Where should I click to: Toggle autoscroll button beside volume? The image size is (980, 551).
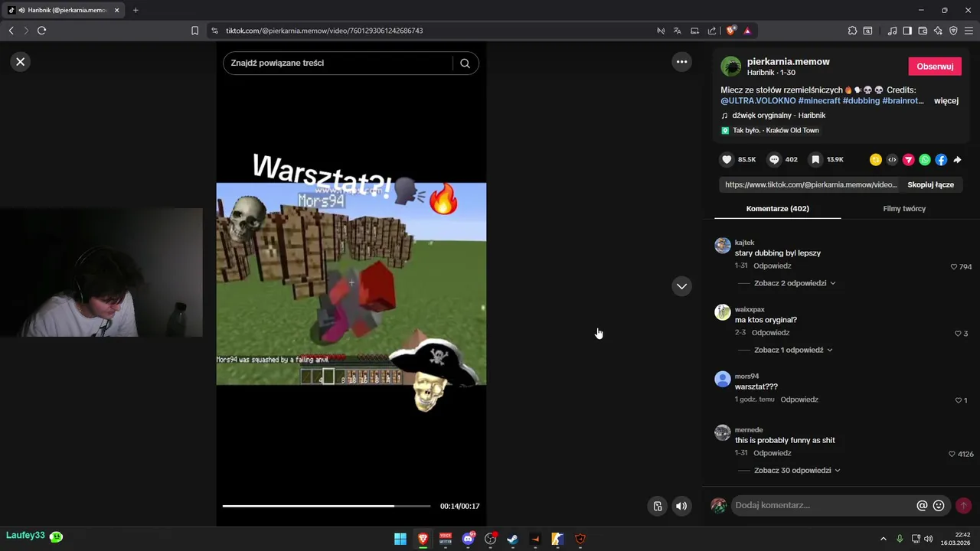tap(657, 506)
